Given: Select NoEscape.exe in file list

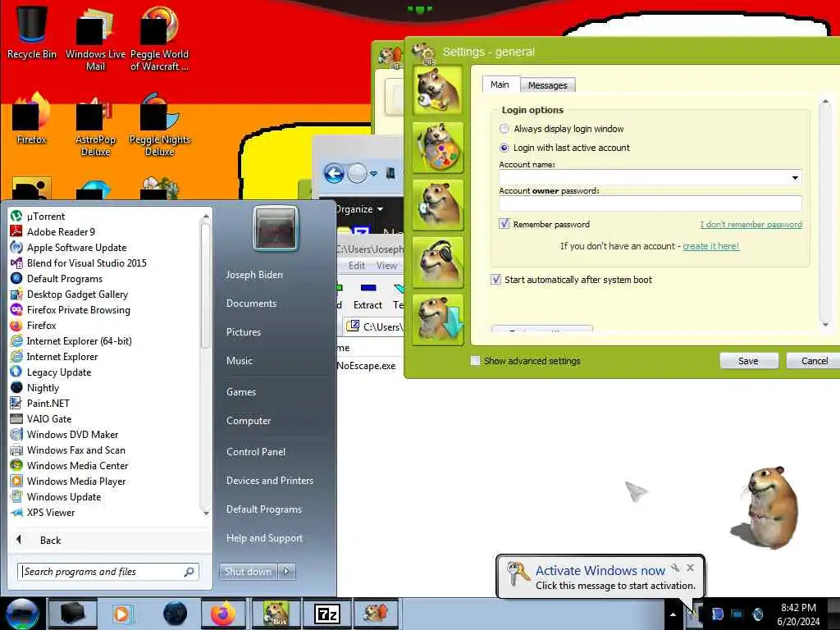Looking at the screenshot, I should click(367, 366).
